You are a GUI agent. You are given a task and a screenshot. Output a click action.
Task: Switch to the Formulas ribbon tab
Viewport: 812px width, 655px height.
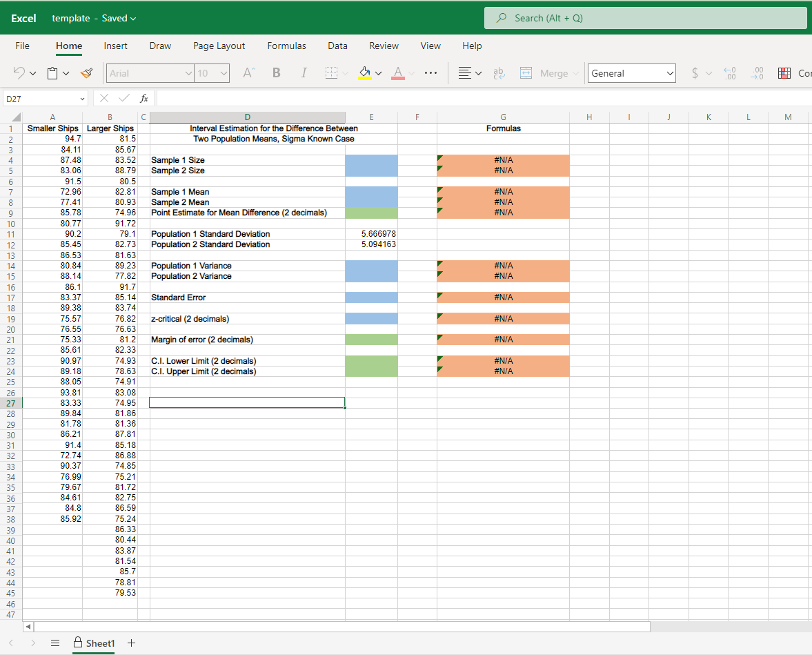click(x=286, y=46)
